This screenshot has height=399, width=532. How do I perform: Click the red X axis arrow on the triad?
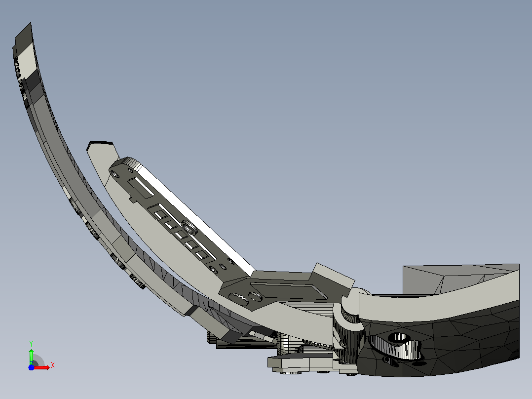pyautogui.click(x=42, y=367)
